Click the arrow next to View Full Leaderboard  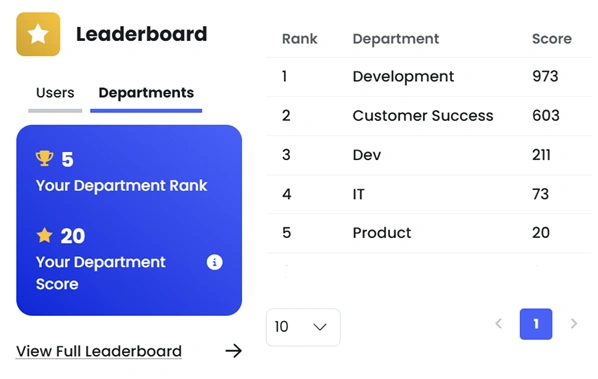(x=233, y=351)
